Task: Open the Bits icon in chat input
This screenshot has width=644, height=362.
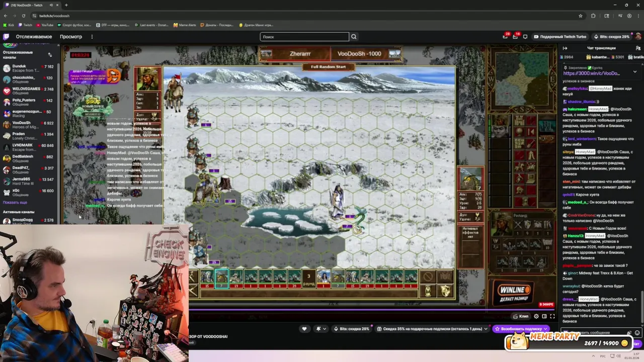Action: point(629,333)
